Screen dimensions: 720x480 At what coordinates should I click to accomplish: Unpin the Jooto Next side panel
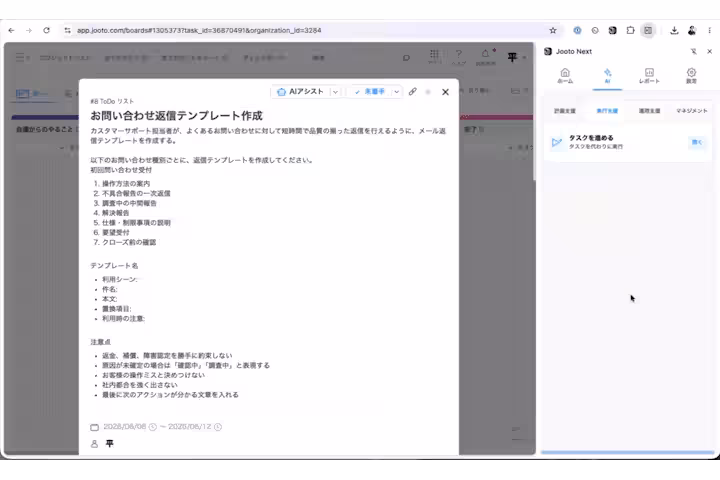pos(693,51)
